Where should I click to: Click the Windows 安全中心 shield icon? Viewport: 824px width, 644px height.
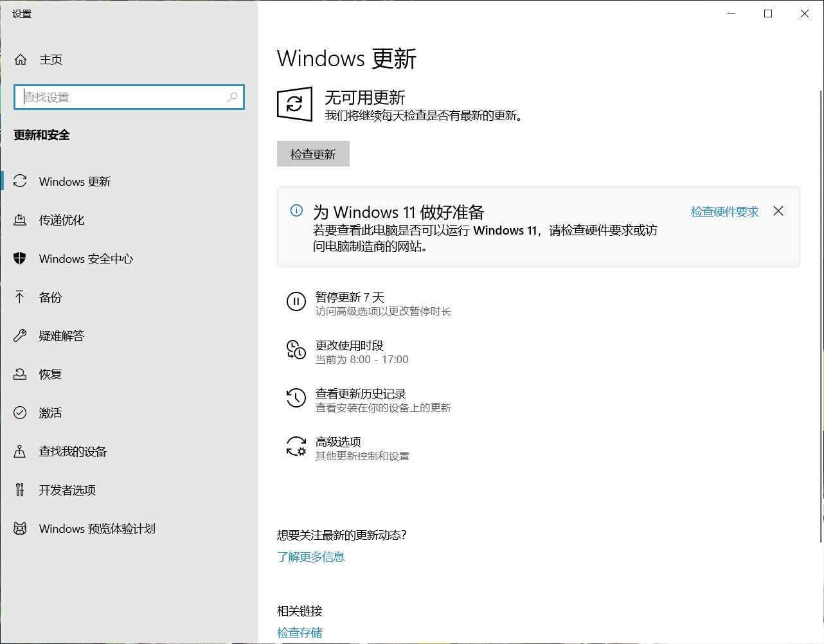pos(20,258)
